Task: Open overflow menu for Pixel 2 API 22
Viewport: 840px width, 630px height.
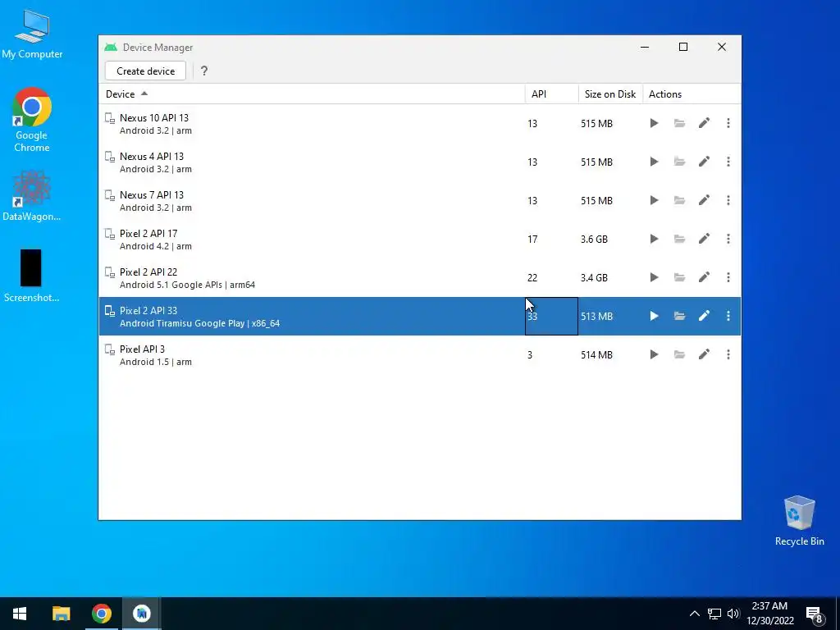Action: (728, 277)
